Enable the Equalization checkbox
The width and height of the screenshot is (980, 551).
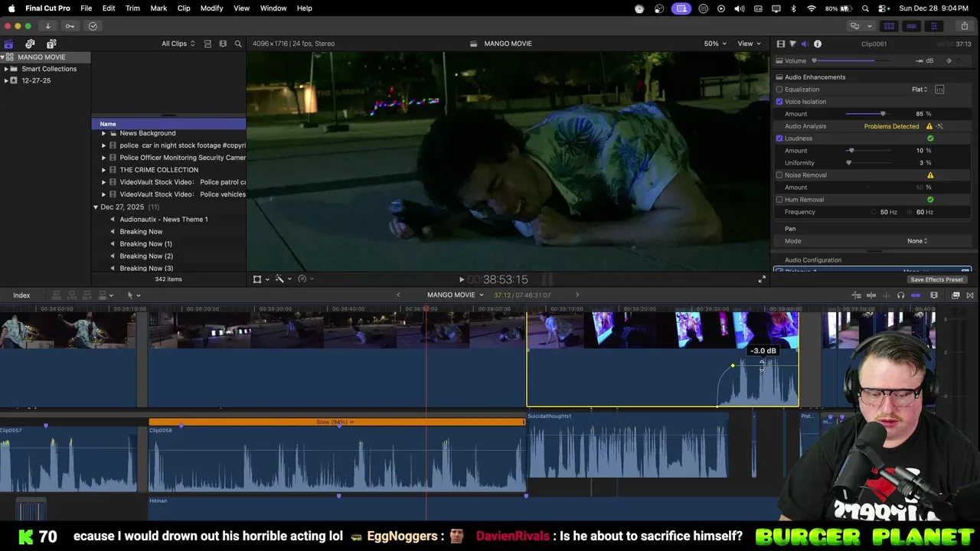(779, 90)
